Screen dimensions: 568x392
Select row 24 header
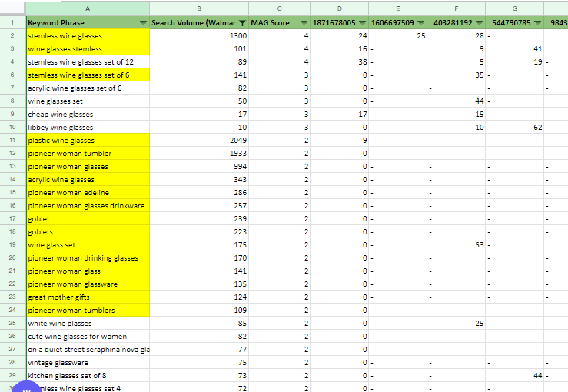tap(12, 310)
